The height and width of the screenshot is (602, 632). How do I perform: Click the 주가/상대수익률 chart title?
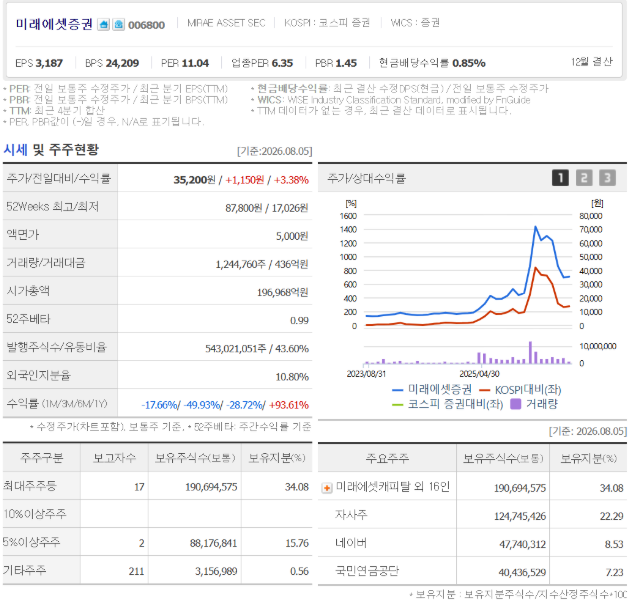366,178
